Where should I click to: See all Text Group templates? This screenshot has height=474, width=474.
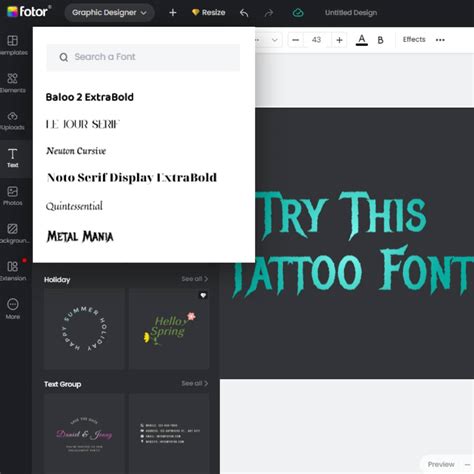coord(195,383)
